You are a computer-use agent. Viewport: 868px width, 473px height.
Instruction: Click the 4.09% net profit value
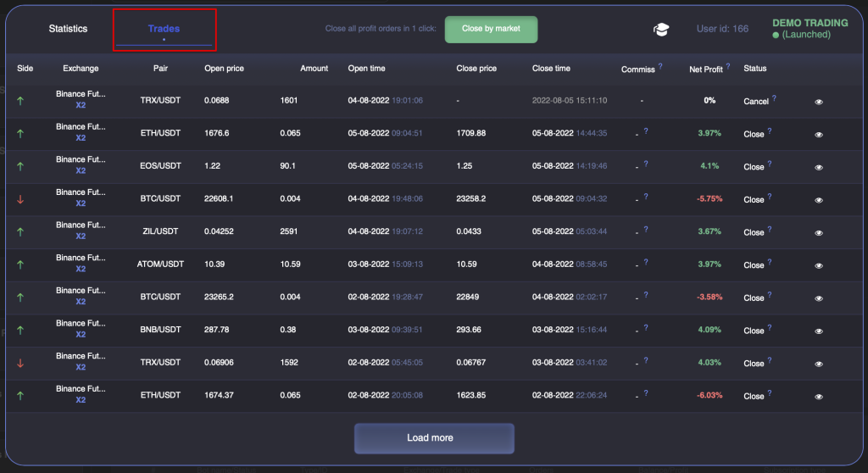(709, 330)
